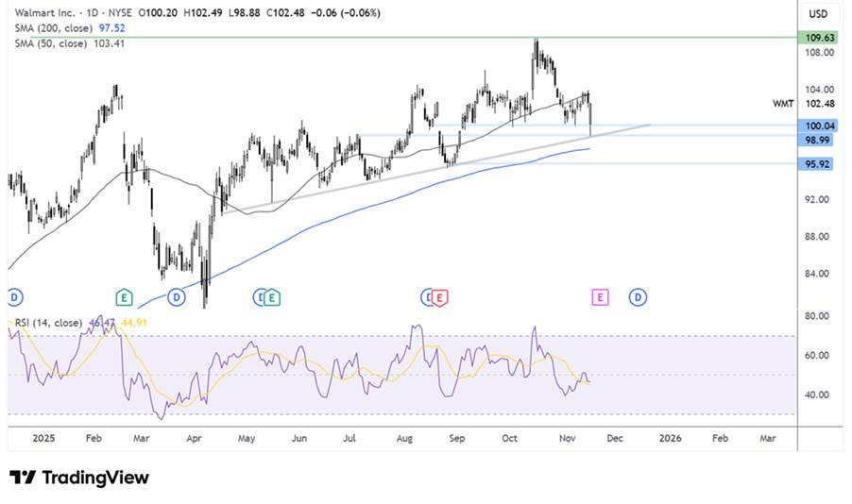Viewport: 852px width, 504px height.
Task: Click the TradingView logo
Action: click(79, 478)
